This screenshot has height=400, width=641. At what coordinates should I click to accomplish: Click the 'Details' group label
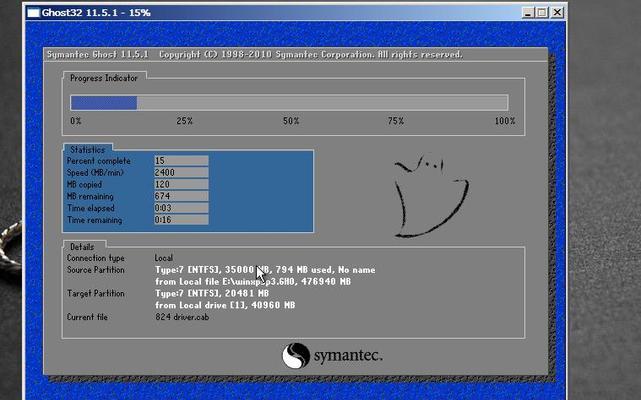tap(82, 247)
